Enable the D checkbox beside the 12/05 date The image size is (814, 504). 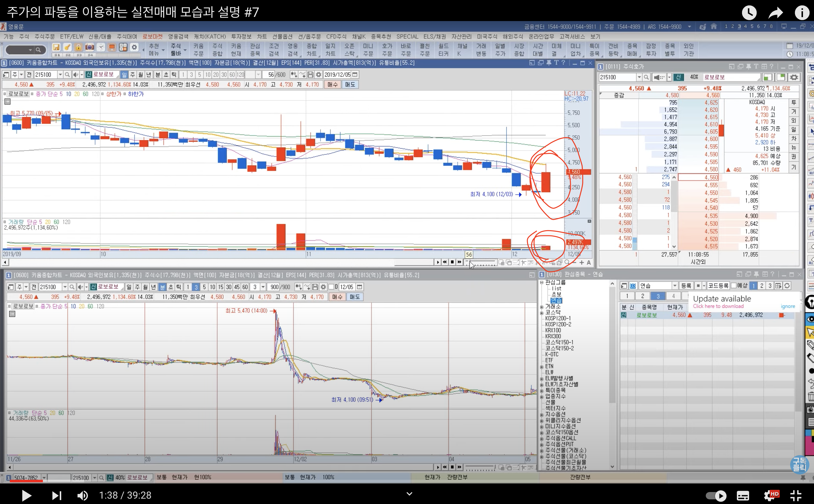click(332, 287)
